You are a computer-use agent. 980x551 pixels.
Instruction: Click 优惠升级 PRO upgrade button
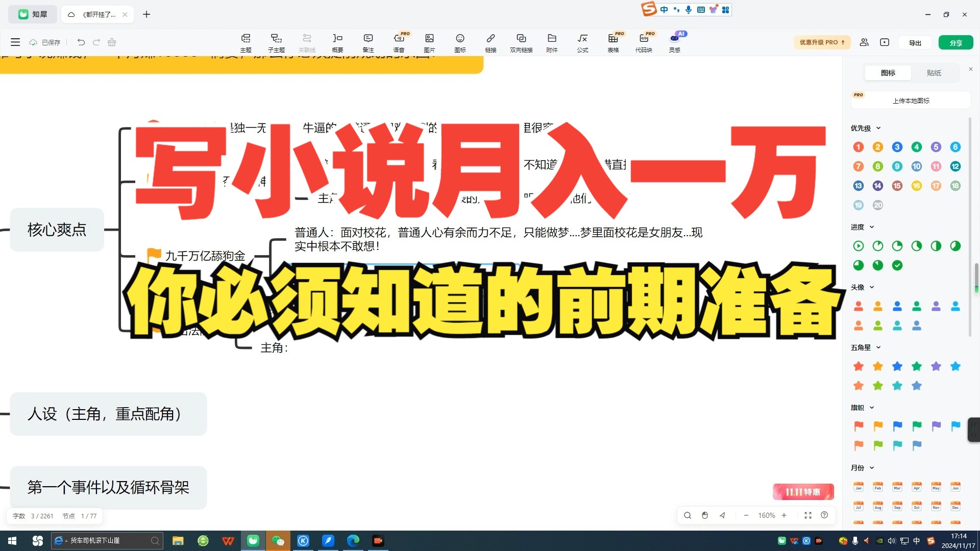[822, 42]
